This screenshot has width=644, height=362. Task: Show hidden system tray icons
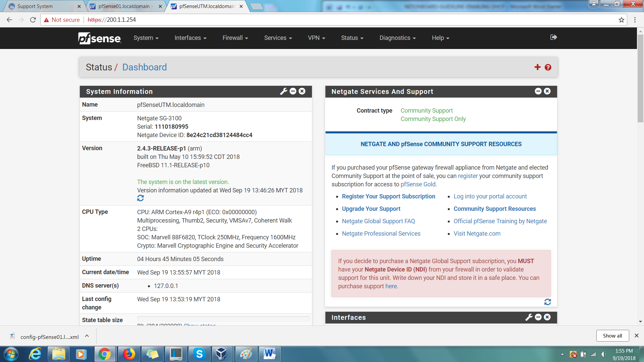pyautogui.click(x=562, y=354)
